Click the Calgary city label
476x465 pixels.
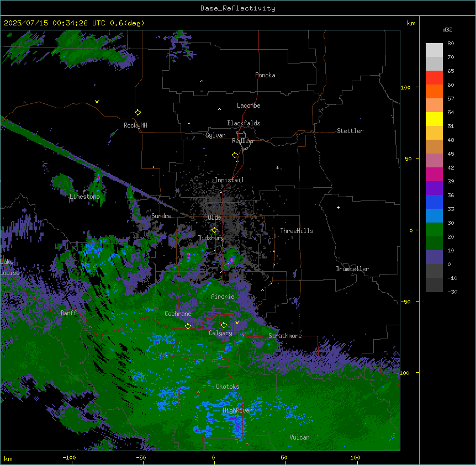[220, 333]
